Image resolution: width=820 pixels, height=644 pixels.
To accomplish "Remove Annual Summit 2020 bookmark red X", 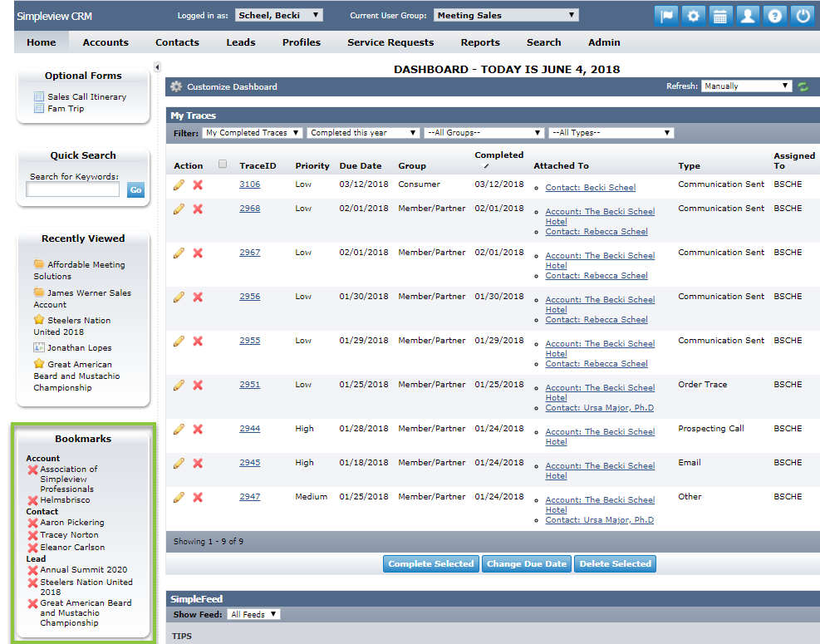I will click(x=32, y=571).
